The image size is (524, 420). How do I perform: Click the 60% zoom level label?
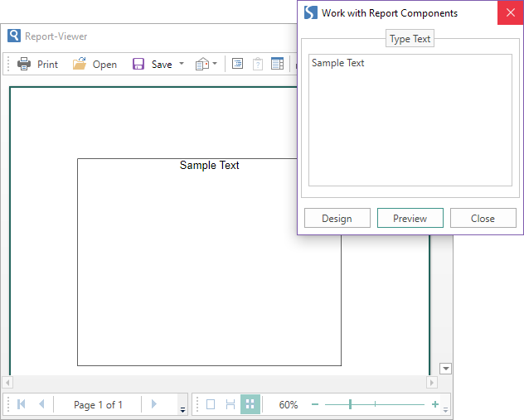(289, 404)
